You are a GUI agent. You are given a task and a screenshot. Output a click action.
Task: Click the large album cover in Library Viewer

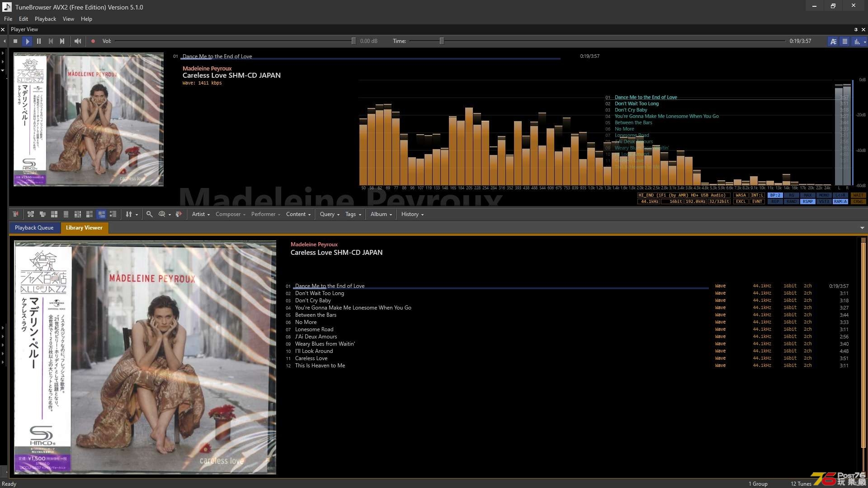[145, 357]
